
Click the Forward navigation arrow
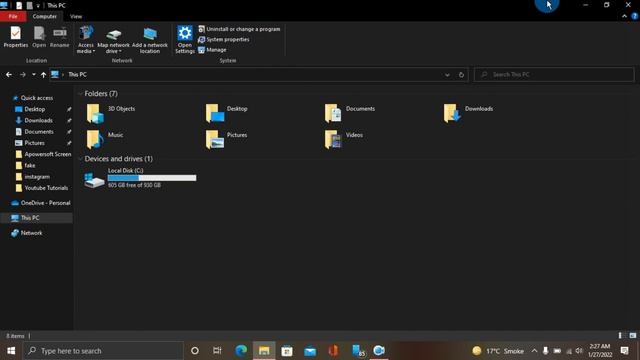click(23, 75)
